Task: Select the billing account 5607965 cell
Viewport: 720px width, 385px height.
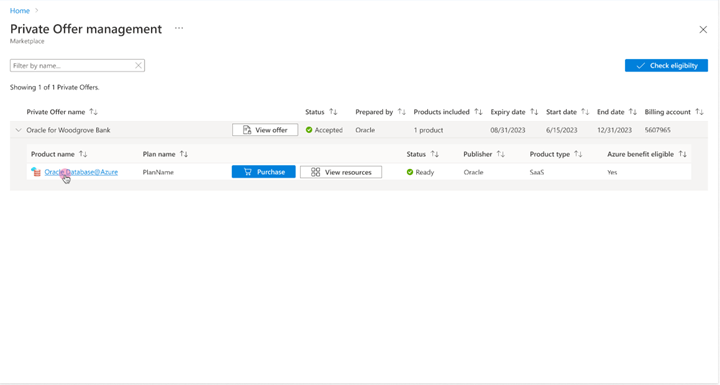Action: (658, 130)
